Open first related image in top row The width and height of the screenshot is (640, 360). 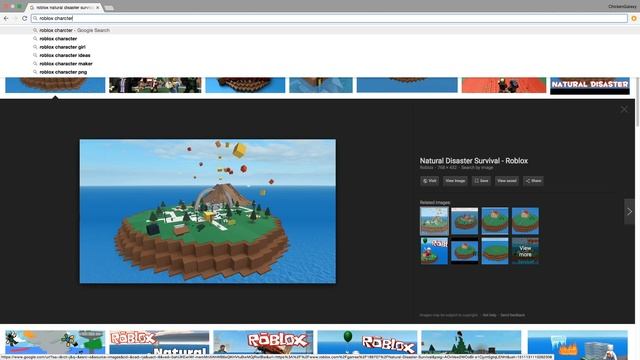click(434, 221)
